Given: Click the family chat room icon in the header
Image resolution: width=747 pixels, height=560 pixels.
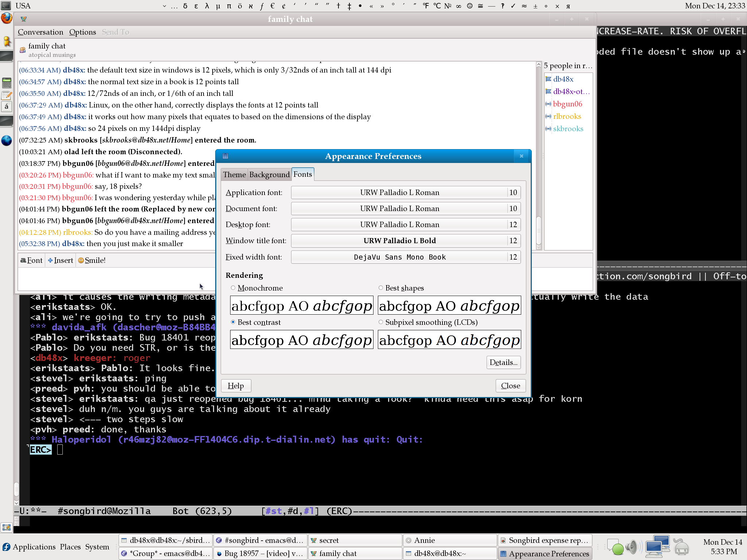Looking at the screenshot, I should (x=23, y=50).
